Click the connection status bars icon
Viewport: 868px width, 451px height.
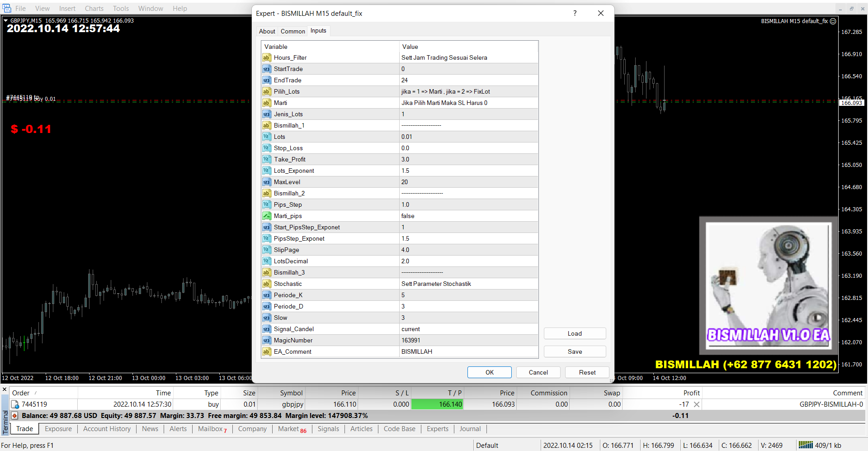click(x=805, y=445)
